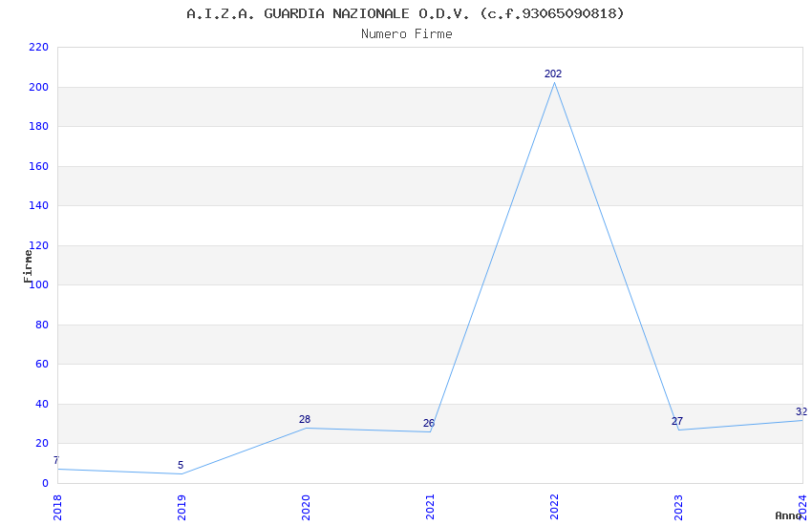Screen dimensions: 812x525
Task: Click the 2023 x-axis year label
Action: [678, 508]
